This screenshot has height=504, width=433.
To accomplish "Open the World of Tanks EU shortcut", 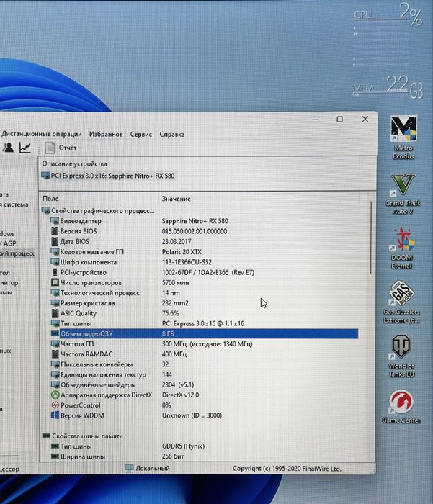I will [x=401, y=356].
